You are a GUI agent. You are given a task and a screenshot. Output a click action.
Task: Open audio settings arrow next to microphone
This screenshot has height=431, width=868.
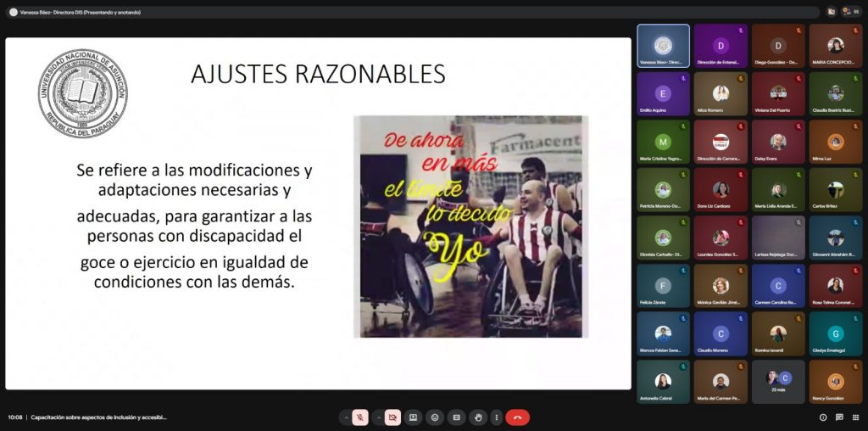347,417
